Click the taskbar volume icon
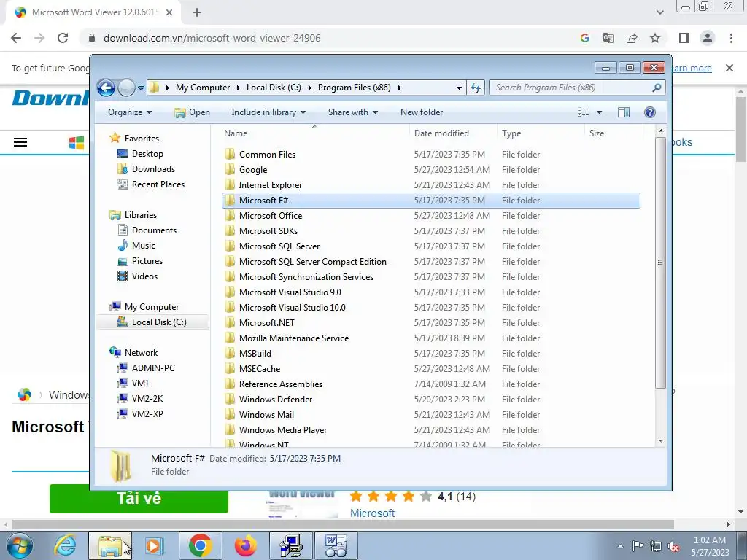Viewport: 747px width, 560px height. pos(674,545)
